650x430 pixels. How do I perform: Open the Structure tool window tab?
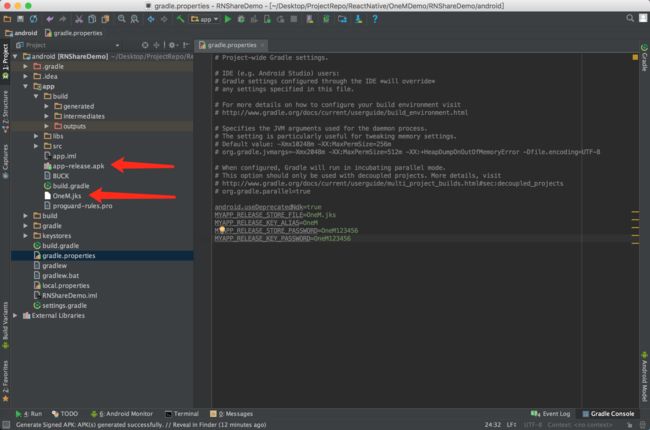tap(5, 111)
